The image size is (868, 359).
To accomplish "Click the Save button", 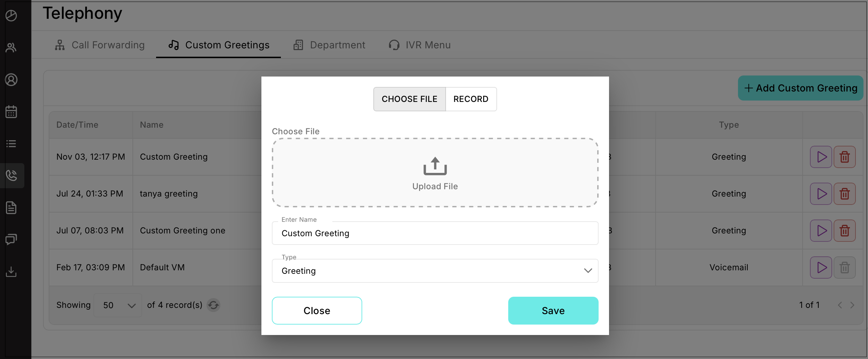I will [553, 311].
